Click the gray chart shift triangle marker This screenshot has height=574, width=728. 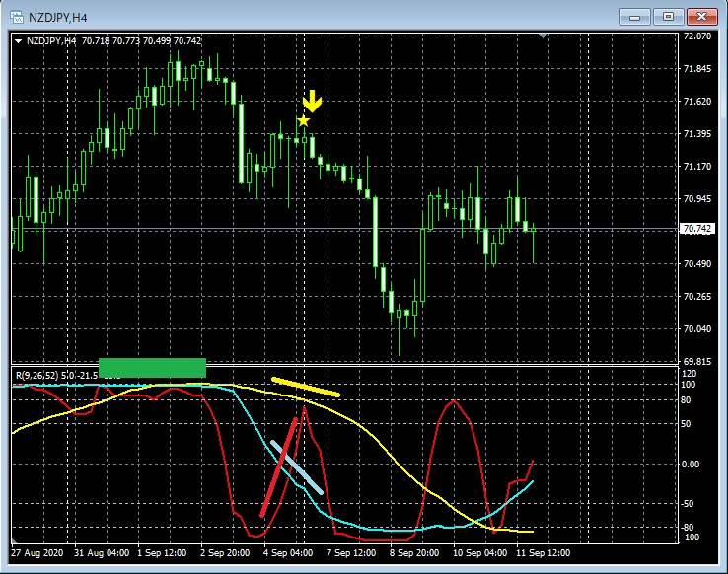543,36
